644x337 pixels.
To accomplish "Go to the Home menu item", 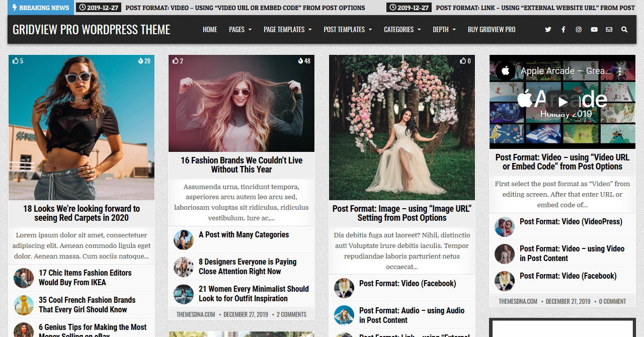I will point(210,30).
